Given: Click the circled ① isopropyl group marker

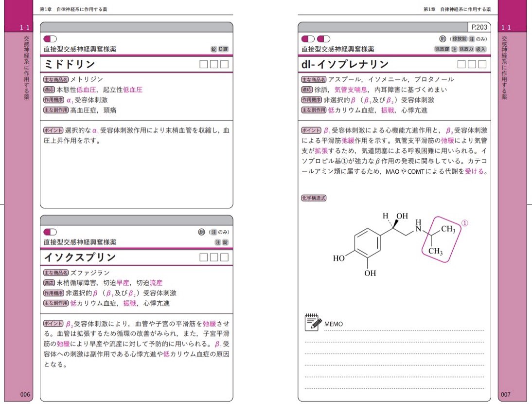Looking at the screenshot, I should [464, 223].
